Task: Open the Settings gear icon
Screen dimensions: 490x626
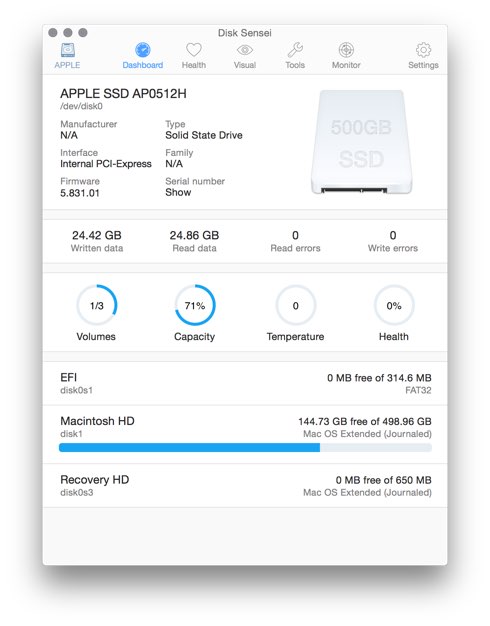Action: (x=423, y=50)
